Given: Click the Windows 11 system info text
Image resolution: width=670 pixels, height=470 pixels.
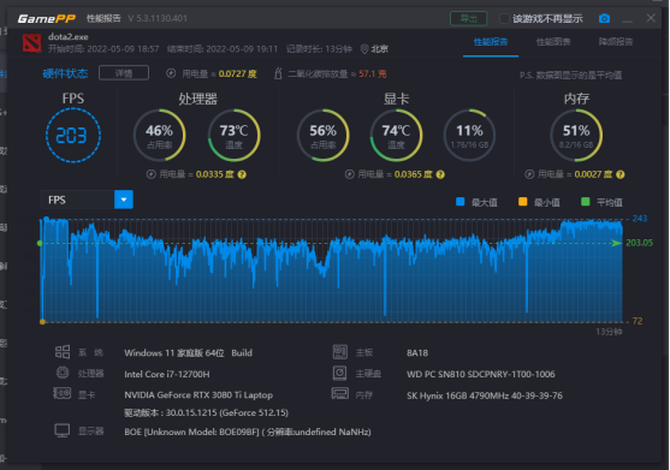Looking at the screenshot, I should (x=188, y=353).
